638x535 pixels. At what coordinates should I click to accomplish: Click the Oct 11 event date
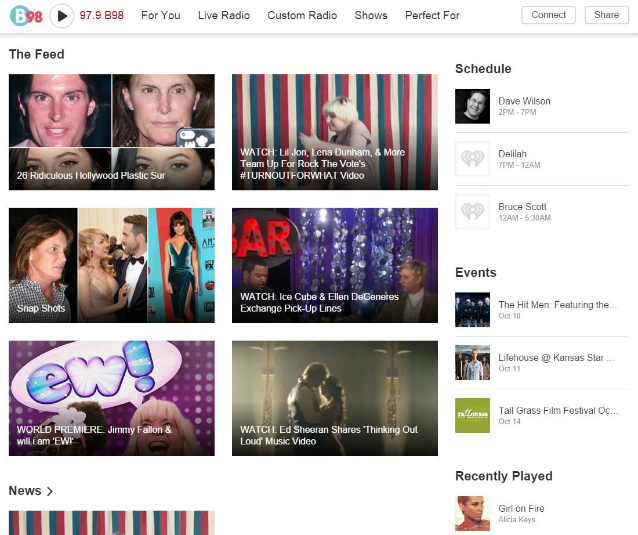[x=509, y=369]
